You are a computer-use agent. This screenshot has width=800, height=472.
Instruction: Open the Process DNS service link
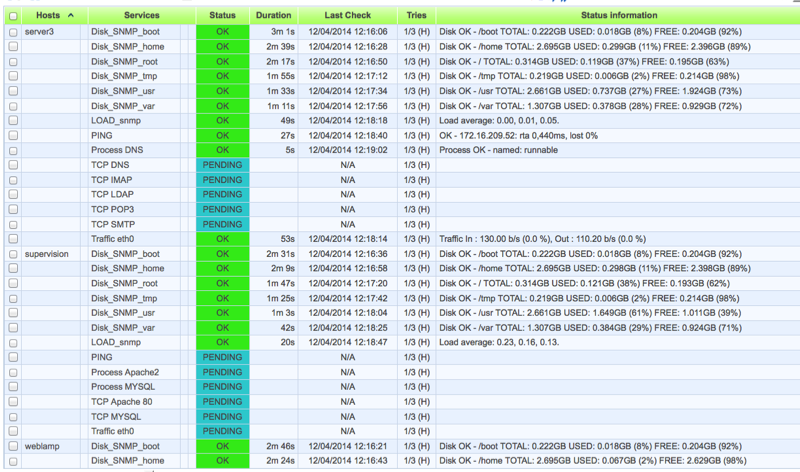point(118,150)
